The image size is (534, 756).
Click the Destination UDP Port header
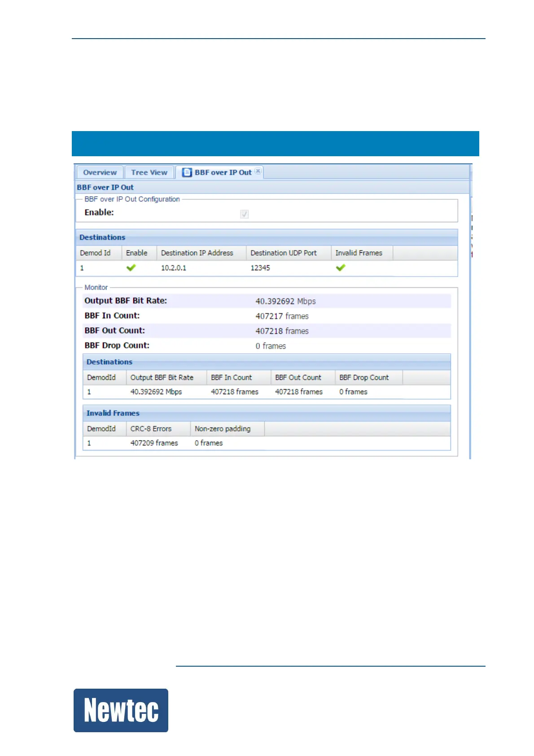(289, 253)
